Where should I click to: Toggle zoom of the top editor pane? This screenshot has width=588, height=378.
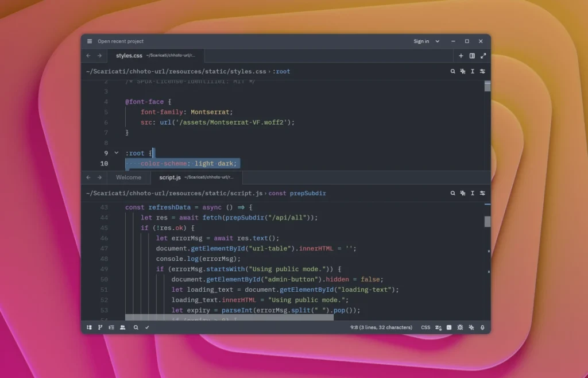483,56
